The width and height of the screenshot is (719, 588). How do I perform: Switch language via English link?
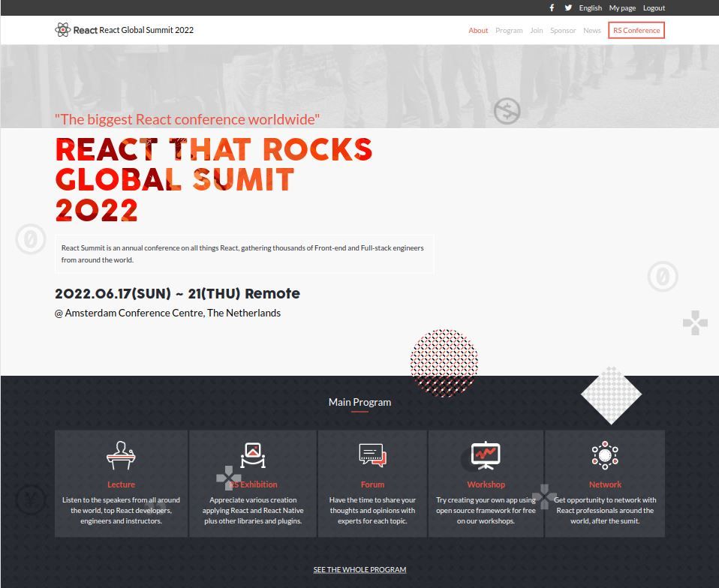[x=590, y=7]
